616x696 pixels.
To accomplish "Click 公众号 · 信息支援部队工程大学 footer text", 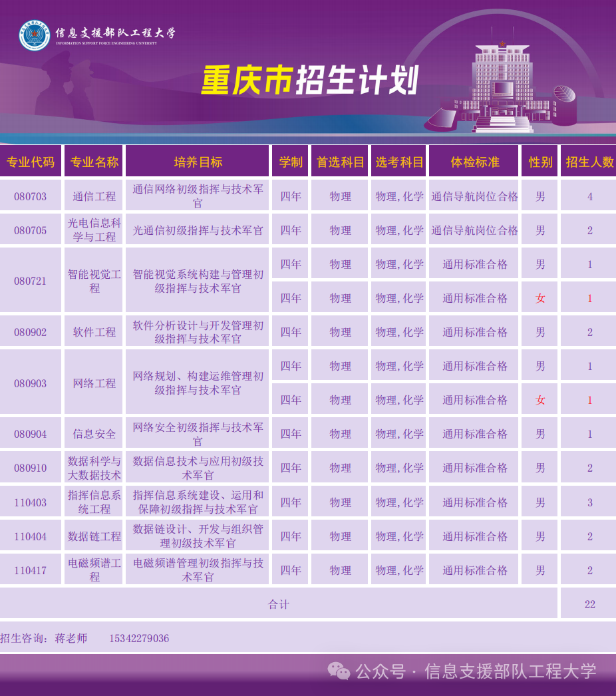I will 476,671.
